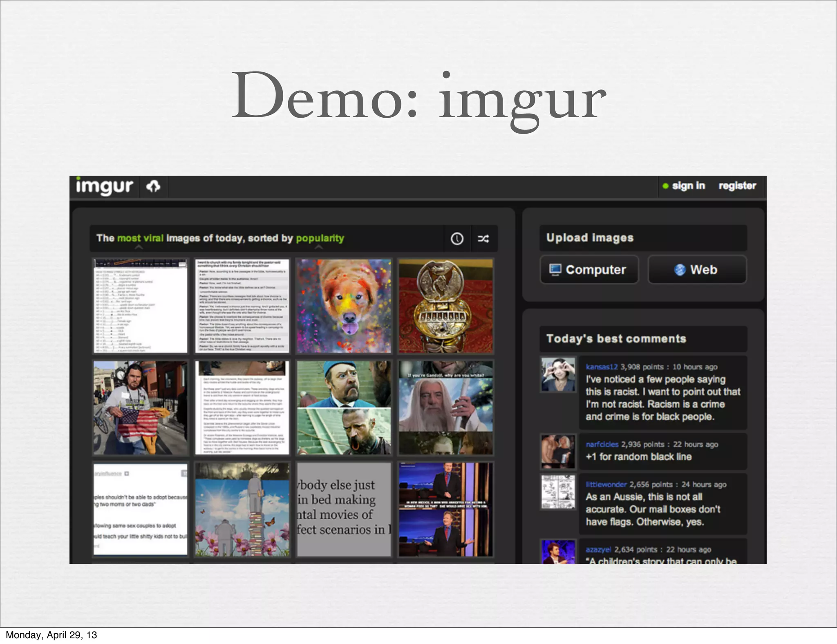Click the 'Monday, April 29, 13' date text
The height and width of the screenshot is (644, 837).
(x=51, y=635)
